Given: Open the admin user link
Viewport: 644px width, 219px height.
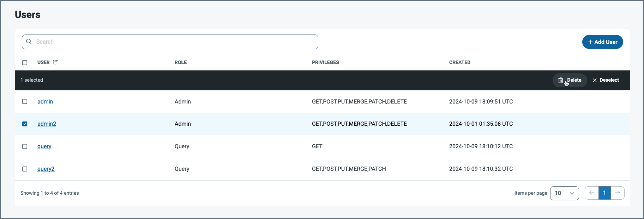Looking at the screenshot, I should [x=45, y=101].
